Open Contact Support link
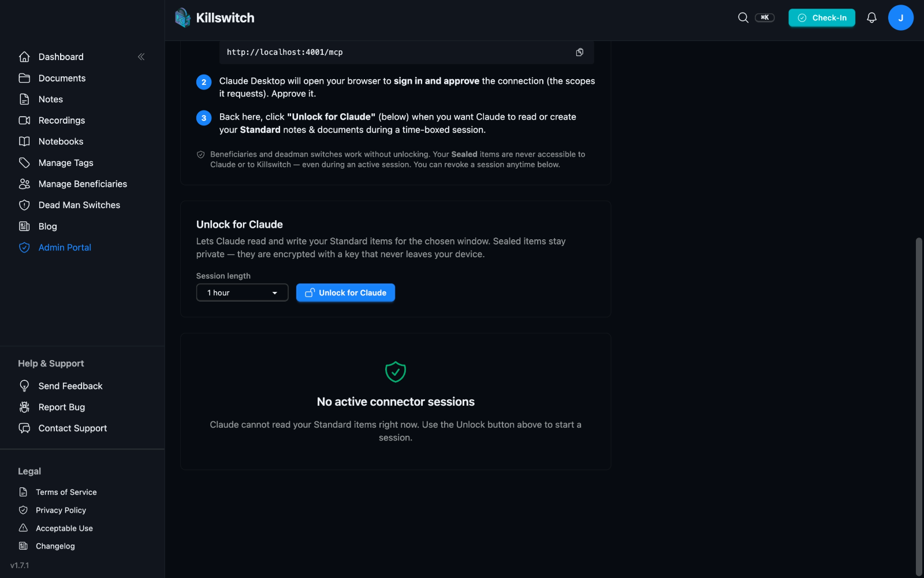 coord(73,428)
